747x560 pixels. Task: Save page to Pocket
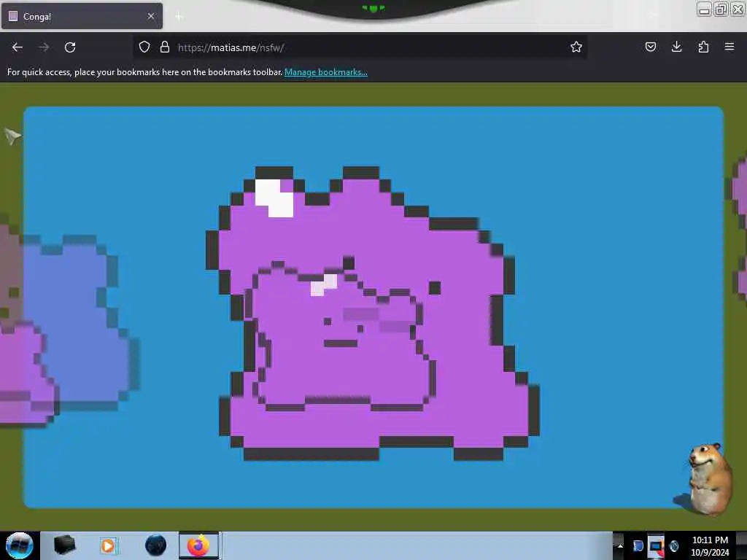click(650, 47)
